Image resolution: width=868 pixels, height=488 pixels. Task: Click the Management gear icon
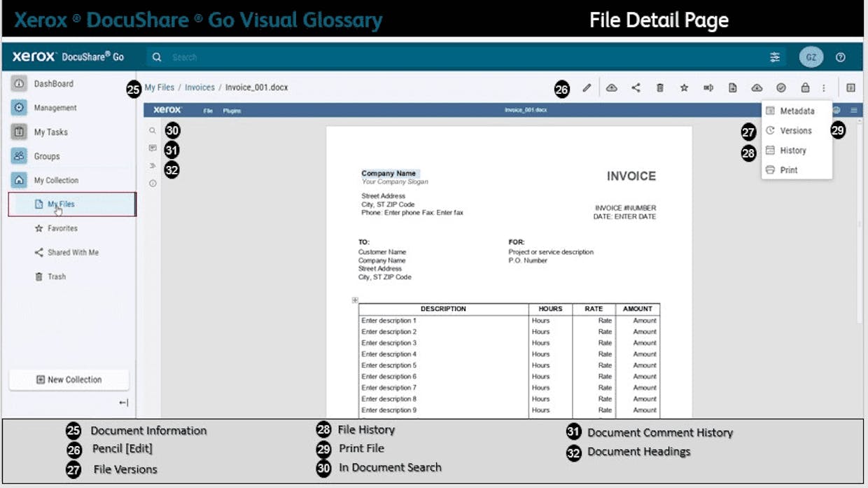[20, 108]
